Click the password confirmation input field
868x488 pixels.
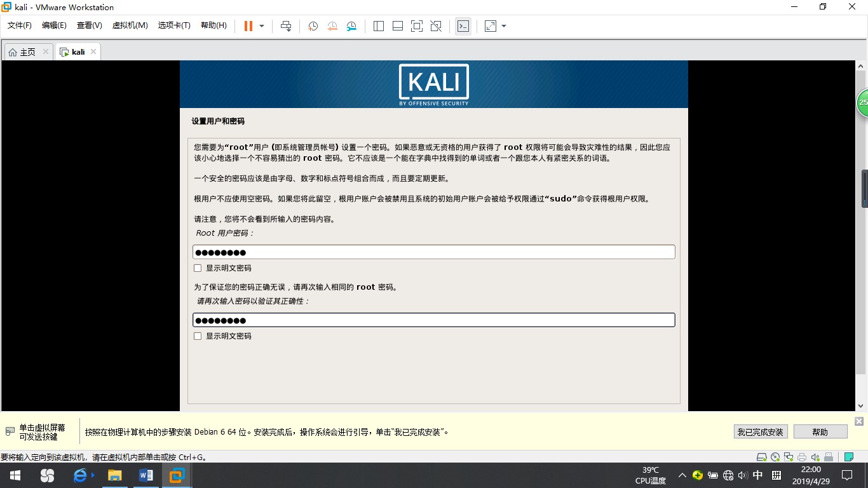point(434,320)
